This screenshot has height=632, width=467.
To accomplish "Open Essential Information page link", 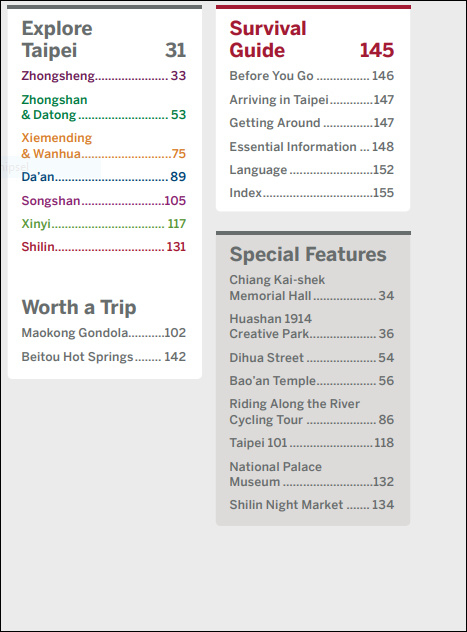I will click(x=311, y=147).
